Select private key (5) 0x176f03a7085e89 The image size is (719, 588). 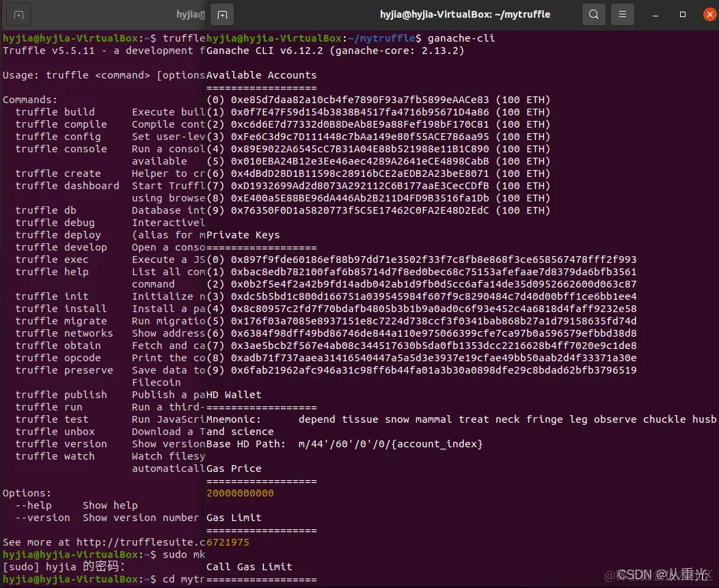click(434, 321)
